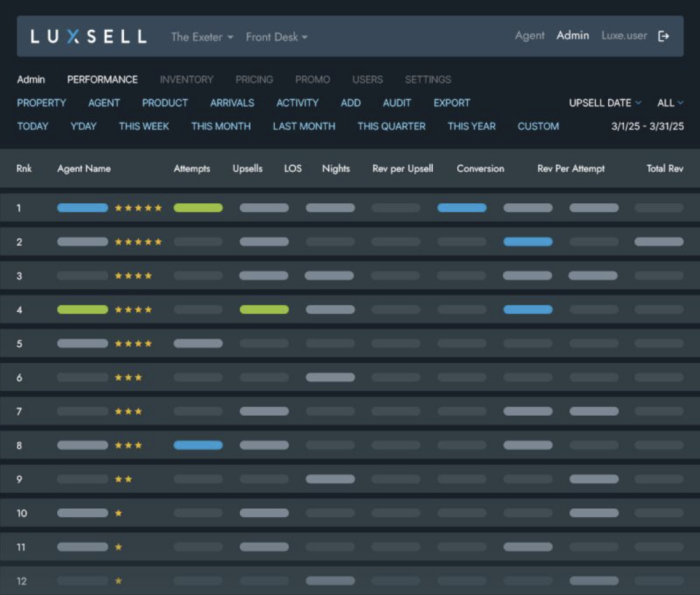Click the single star in rank 12 row
Screen dimensions: 700x595
[118, 581]
